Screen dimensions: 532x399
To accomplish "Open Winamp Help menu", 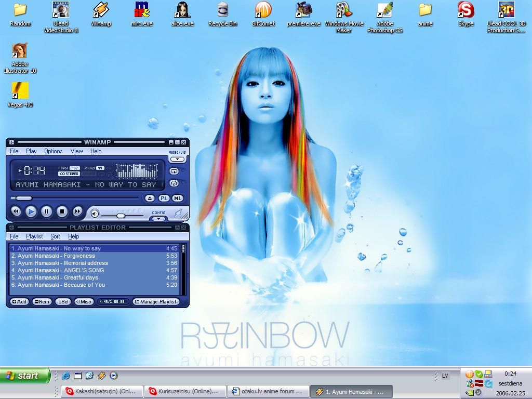I will click(x=96, y=151).
